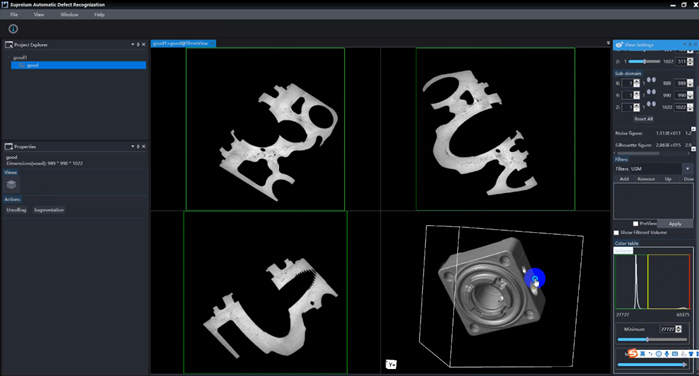Click the Reset All button

[643, 119]
